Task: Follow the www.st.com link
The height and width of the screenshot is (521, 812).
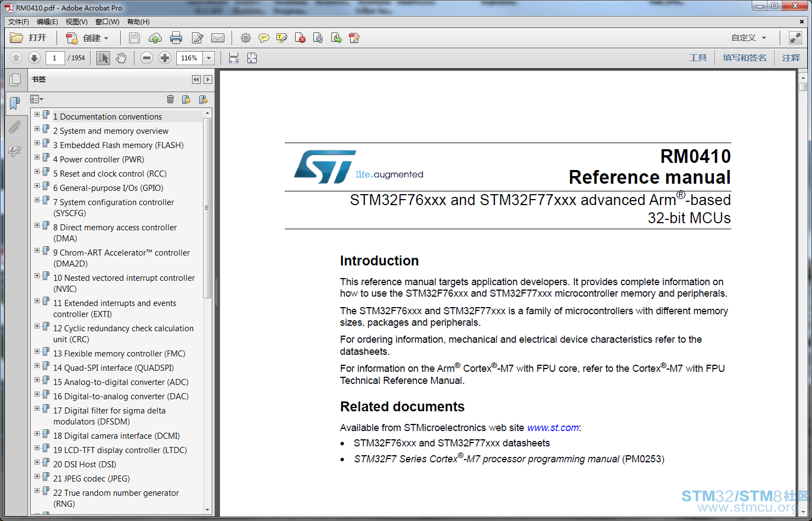Action: pos(553,428)
